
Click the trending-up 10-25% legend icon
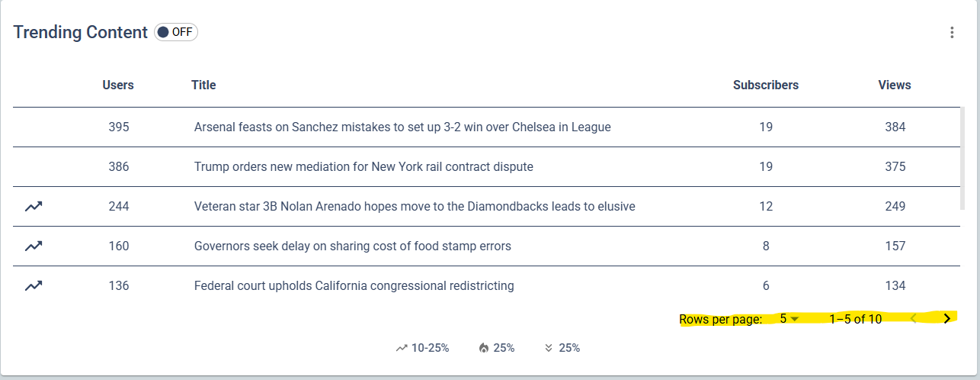click(x=402, y=348)
